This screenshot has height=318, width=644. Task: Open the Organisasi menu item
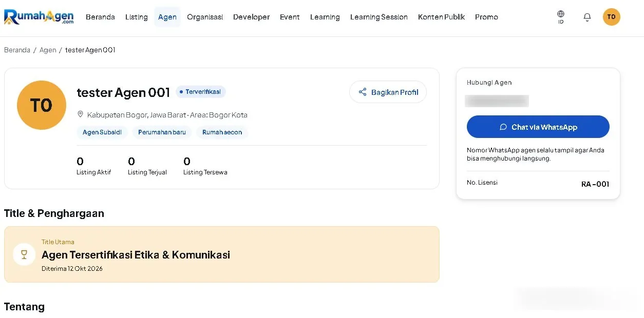tap(205, 17)
